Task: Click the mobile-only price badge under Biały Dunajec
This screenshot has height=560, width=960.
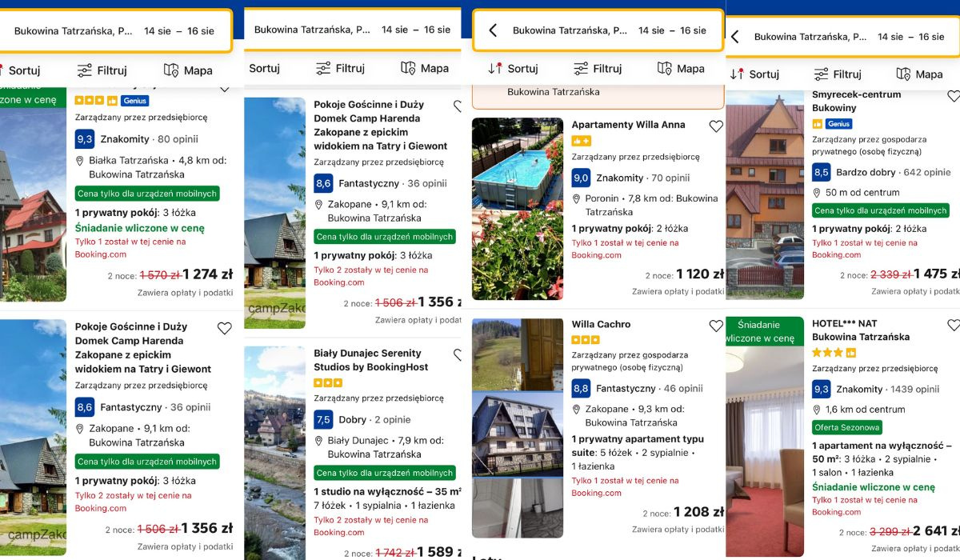Action: [x=385, y=473]
